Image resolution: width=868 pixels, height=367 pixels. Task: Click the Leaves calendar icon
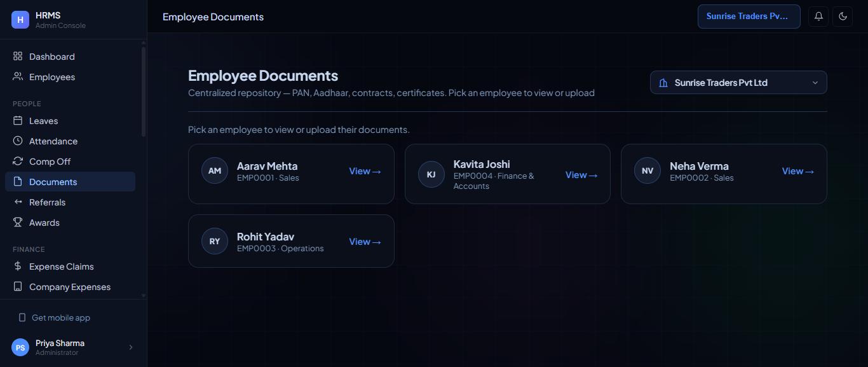[18, 121]
